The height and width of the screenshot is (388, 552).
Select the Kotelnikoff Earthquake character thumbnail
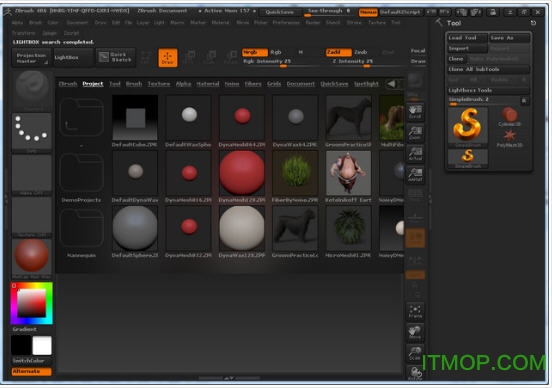point(349,173)
